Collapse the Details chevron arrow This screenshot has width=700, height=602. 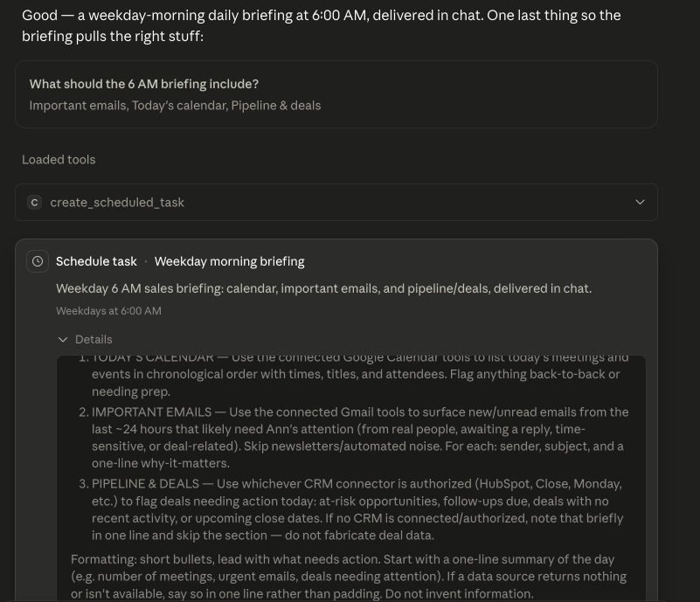[x=63, y=340]
